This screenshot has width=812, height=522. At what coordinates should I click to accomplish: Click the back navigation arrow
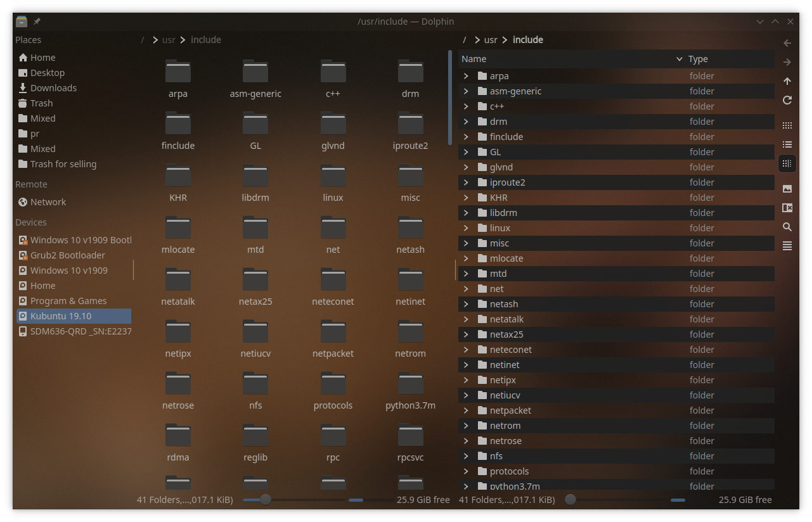pos(787,43)
